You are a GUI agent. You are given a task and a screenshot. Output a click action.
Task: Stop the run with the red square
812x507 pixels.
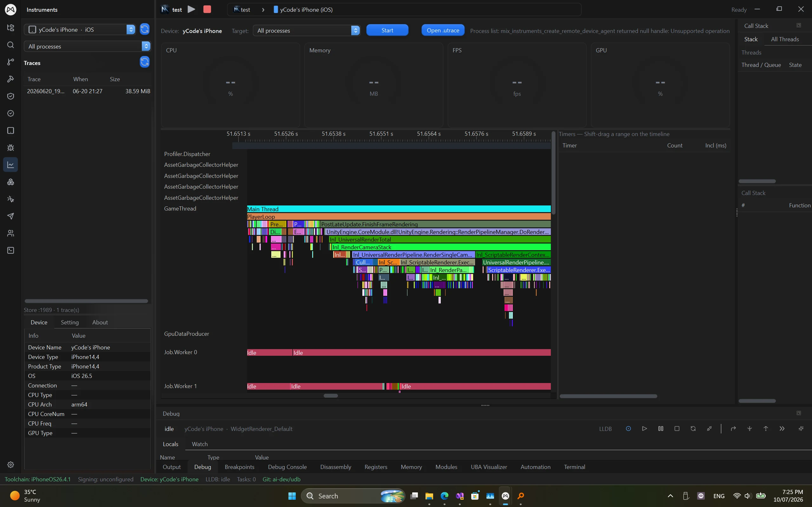(207, 10)
